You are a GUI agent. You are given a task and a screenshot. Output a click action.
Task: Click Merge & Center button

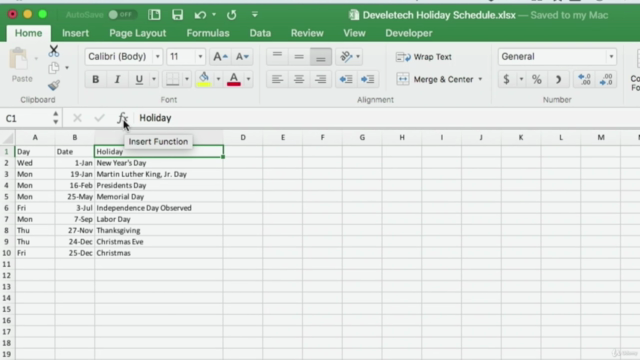click(435, 79)
